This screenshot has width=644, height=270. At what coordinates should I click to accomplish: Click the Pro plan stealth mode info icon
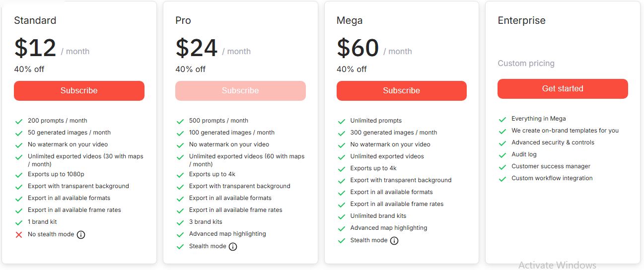pyautogui.click(x=232, y=247)
